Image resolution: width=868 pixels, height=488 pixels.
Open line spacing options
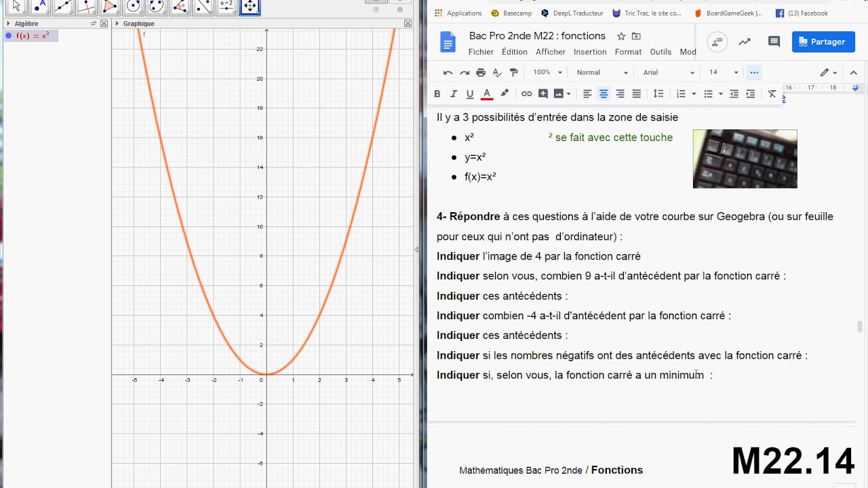click(x=658, y=94)
